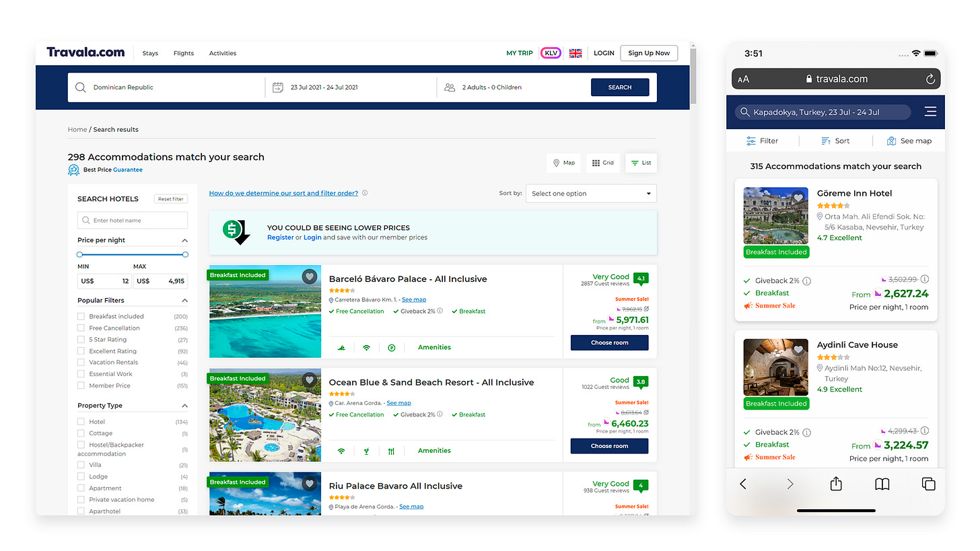Click the calendar icon in date field
980x551 pixels.
pos(277,87)
